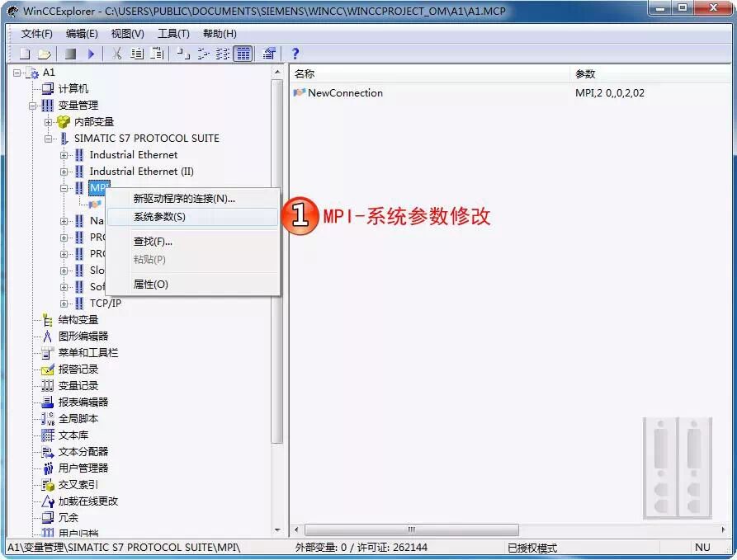The width and height of the screenshot is (737, 560).
Task: Select the Industrial Ethernet (II) label
Action: tap(141, 172)
